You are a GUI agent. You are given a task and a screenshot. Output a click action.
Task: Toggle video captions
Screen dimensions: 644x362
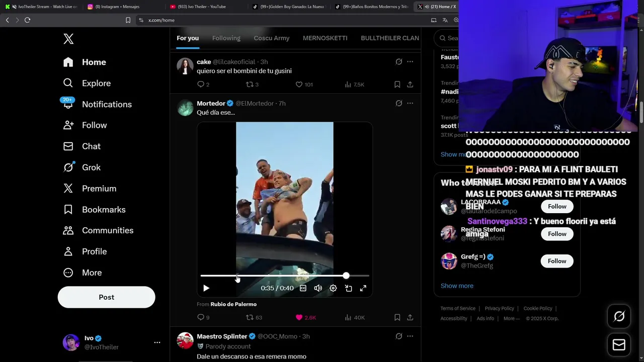pyautogui.click(x=303, y=288)
